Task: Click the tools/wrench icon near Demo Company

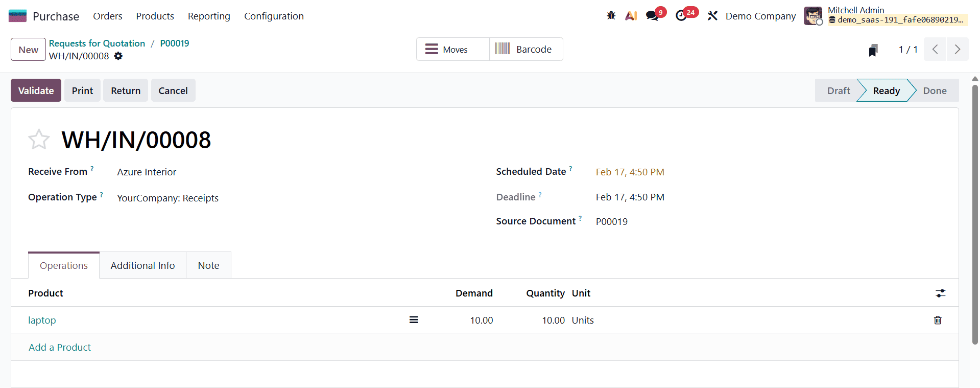Action: (x=713, y=15)
